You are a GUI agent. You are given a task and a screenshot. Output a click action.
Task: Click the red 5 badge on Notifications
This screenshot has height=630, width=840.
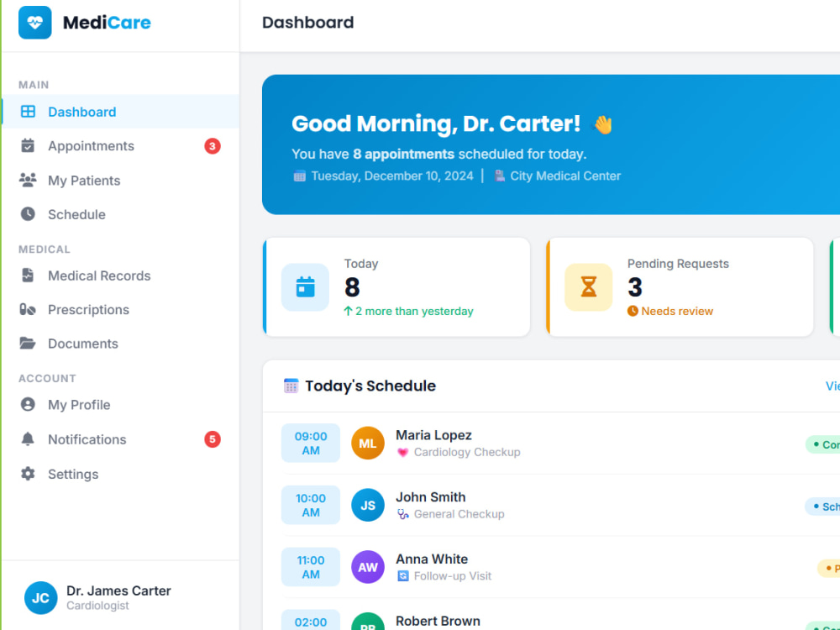[213, 439]
